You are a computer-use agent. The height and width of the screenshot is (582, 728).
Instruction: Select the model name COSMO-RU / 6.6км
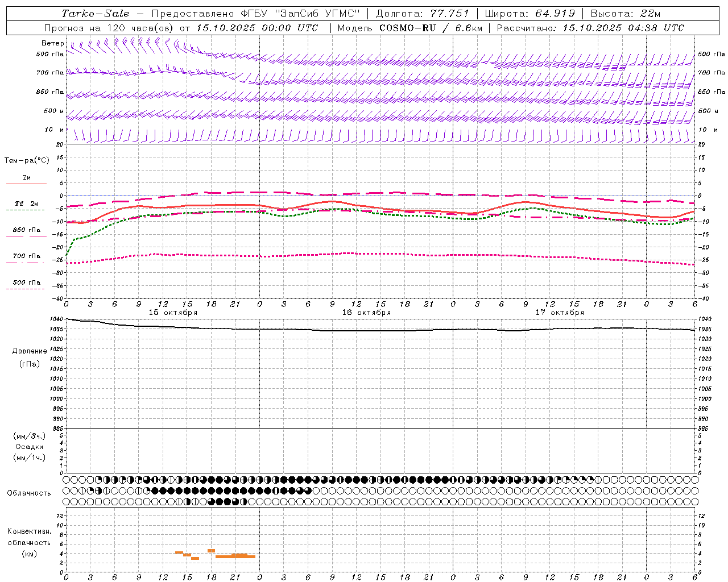tap(431, 28)
